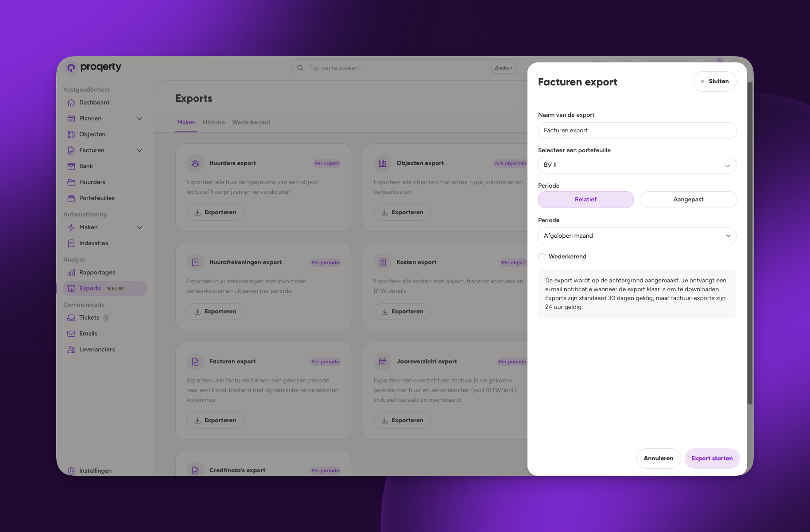Viewport: 810px width, 532px height.
Task: Open Leveranciers in the sidebar
Action: (105, 350)
